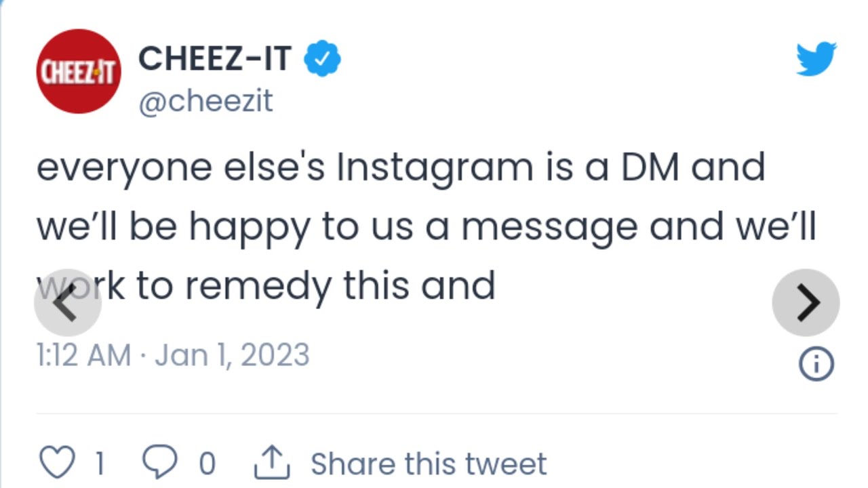Click the blue verified badge

(x=322, y=60)
